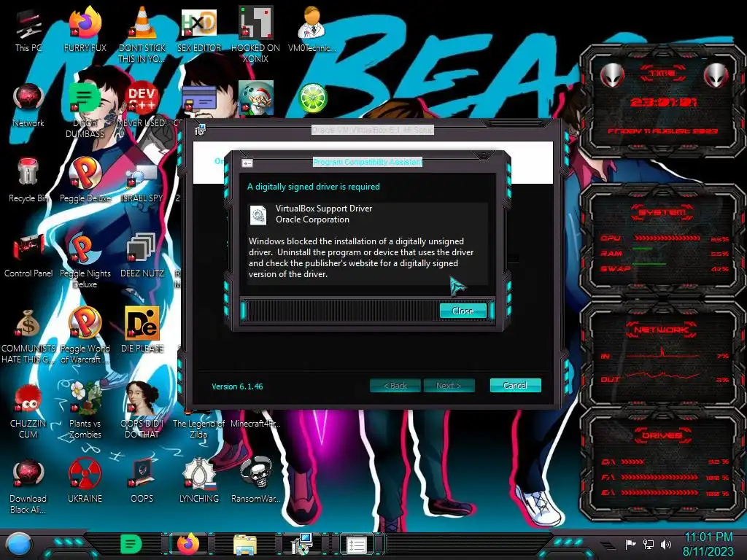Click the DRIVES gadget panel
This screenshot has height=560, width=747.
pyautogui.click(x=663, y=464)
